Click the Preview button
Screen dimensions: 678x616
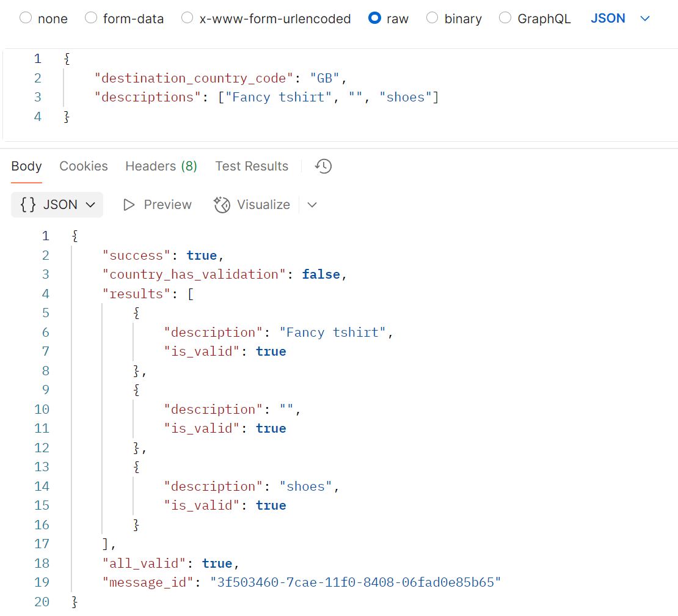tap(158, 205)
